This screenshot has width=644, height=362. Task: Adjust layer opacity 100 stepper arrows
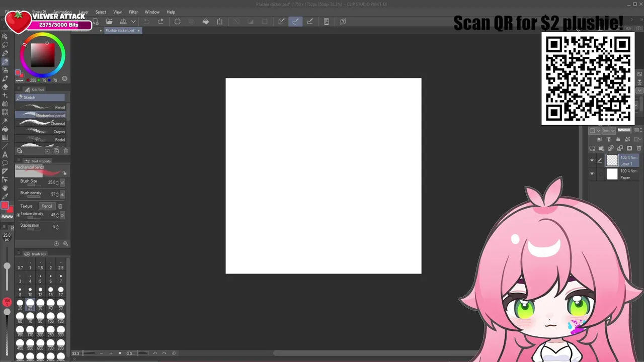click(641, 130)
